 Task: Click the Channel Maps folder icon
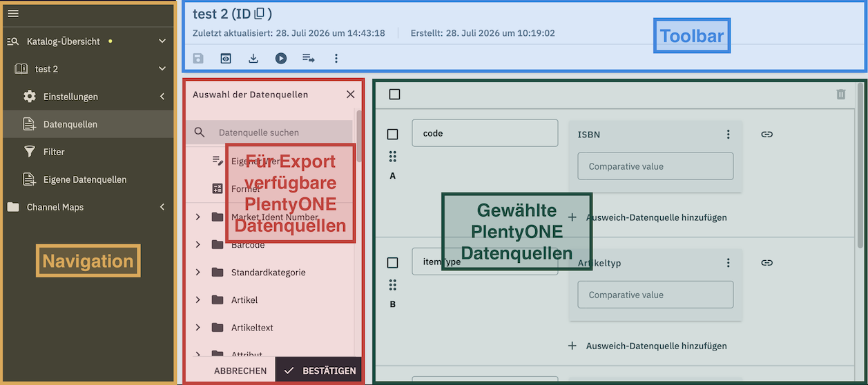pyautogui.click(x=13, y=207)
